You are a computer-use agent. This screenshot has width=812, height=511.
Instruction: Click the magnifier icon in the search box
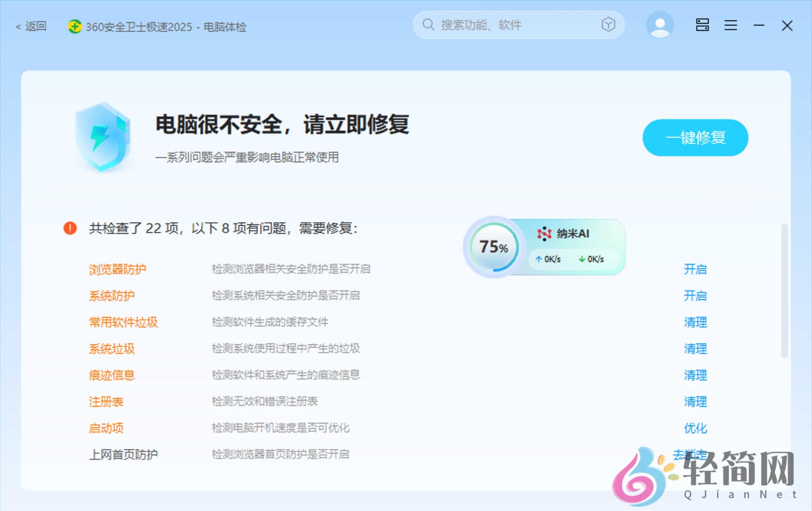click(428, 25)
